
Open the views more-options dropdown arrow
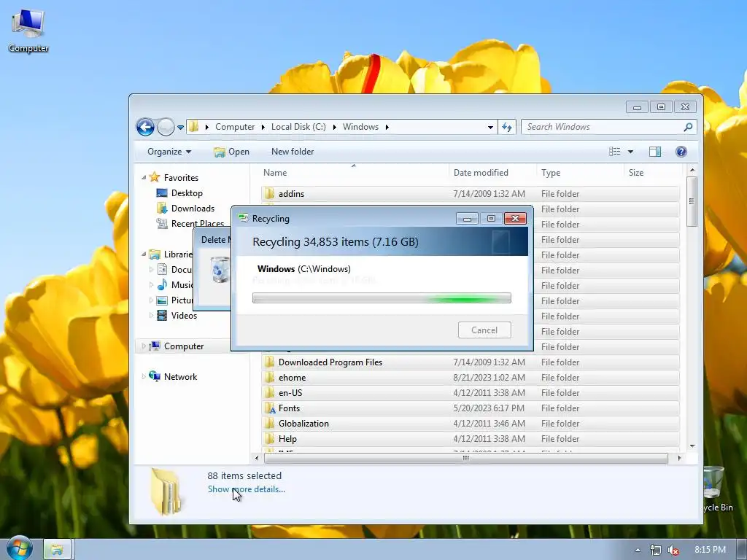click(x=630, y=152)
